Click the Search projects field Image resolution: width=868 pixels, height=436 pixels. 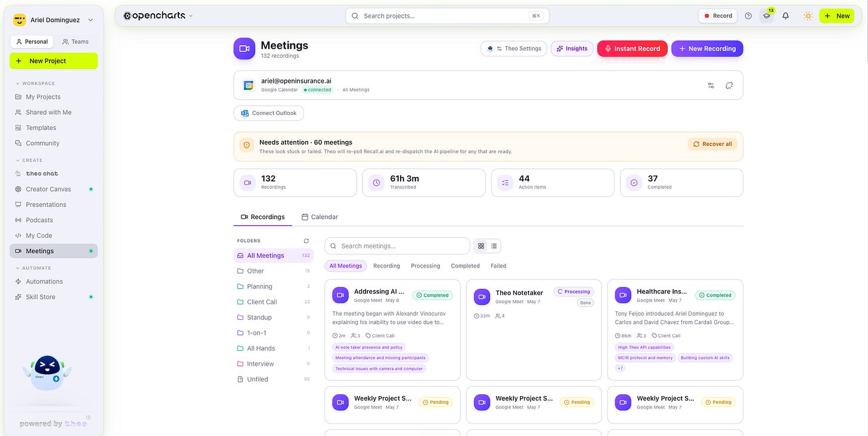click(x=447, y=16)
